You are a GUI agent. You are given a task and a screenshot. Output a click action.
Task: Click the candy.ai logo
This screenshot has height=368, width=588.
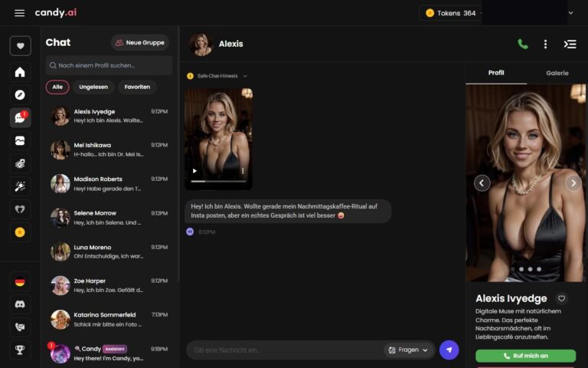[55, 12]
